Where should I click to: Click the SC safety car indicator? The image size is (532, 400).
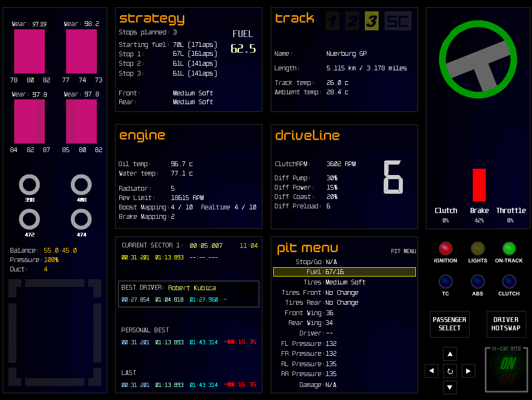[398, 21]
